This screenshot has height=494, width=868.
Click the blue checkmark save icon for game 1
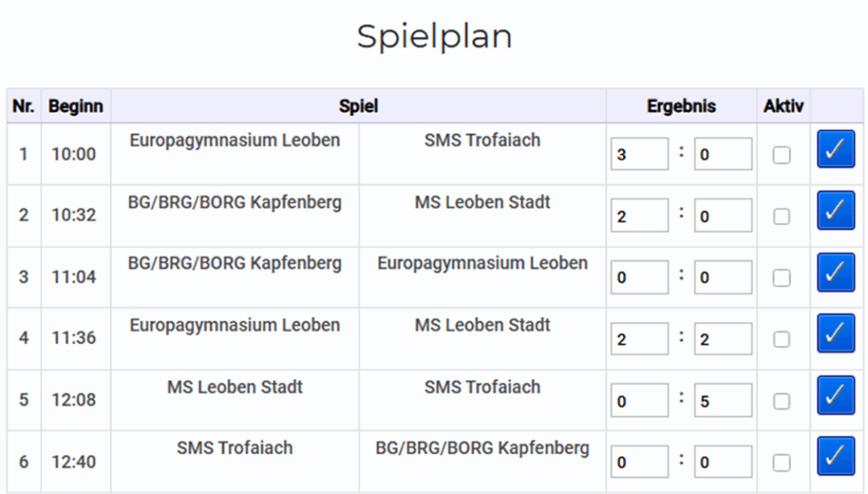point(835,149)
